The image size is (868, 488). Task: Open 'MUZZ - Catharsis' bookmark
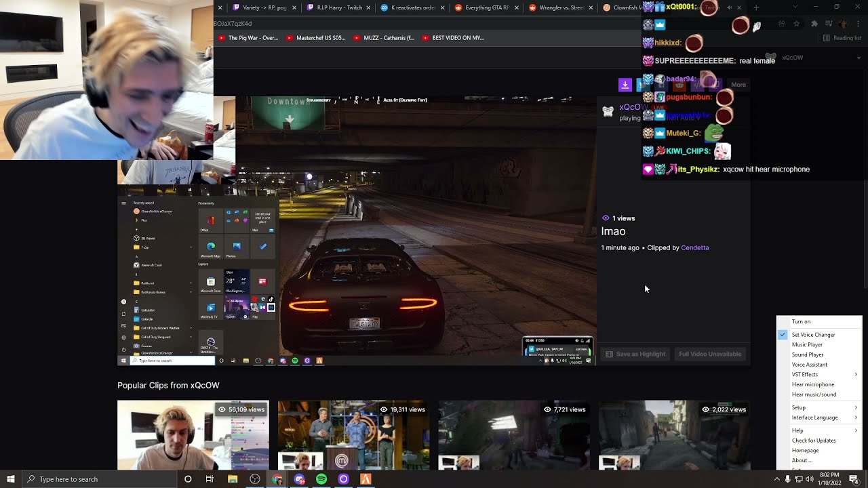tap(384, 38)
